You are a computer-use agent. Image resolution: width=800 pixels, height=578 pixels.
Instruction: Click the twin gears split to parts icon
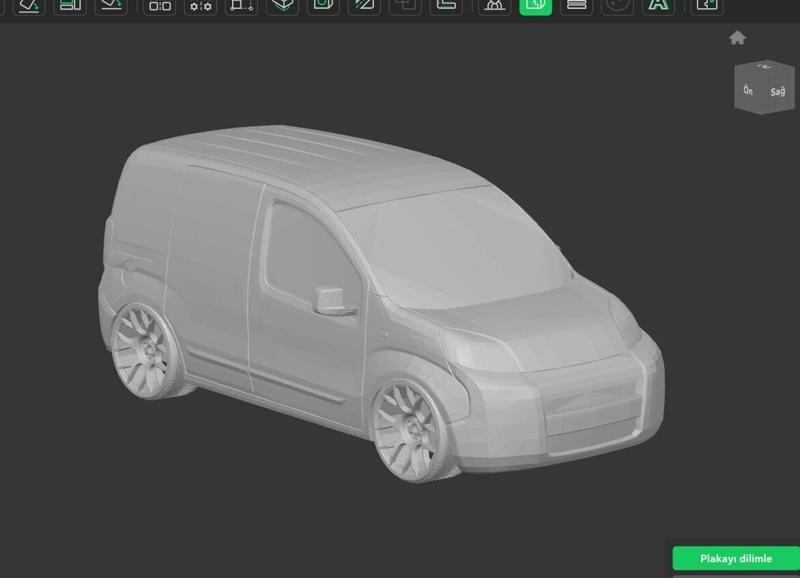[x=201, y=7]
